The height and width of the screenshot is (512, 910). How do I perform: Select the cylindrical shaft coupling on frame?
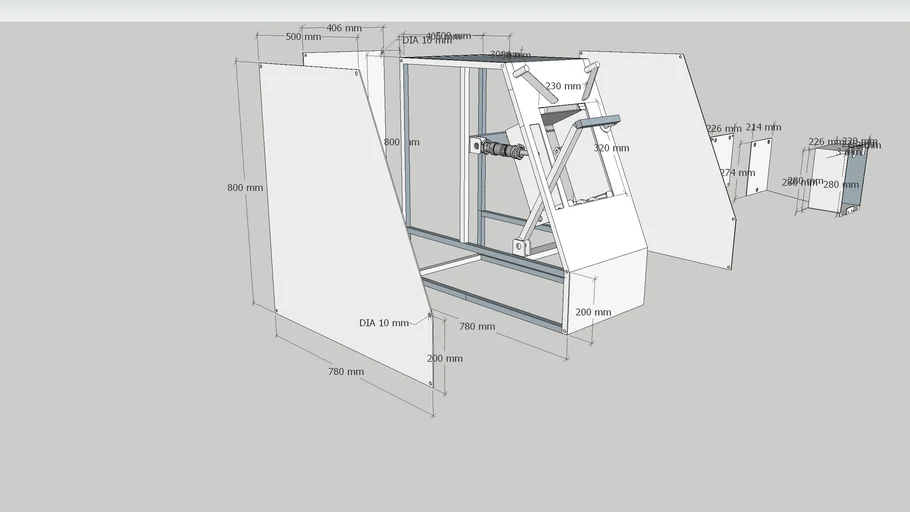(503, 150)
